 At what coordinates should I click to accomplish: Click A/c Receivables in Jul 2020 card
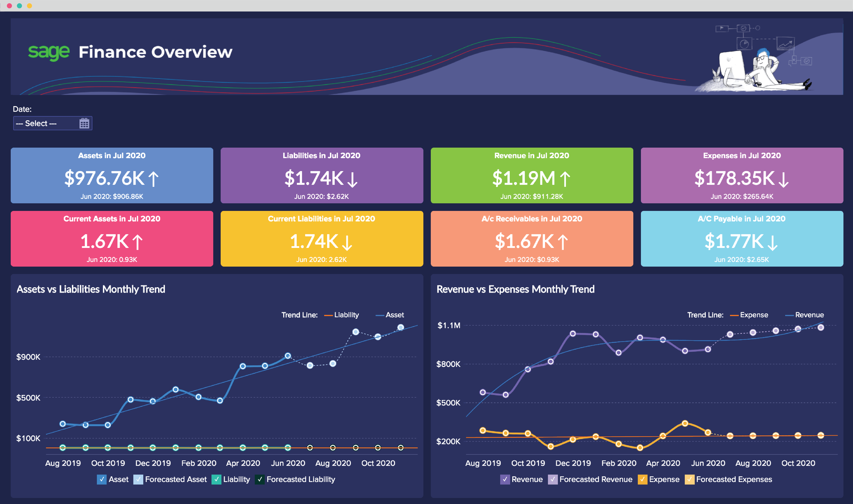point(532,238)
